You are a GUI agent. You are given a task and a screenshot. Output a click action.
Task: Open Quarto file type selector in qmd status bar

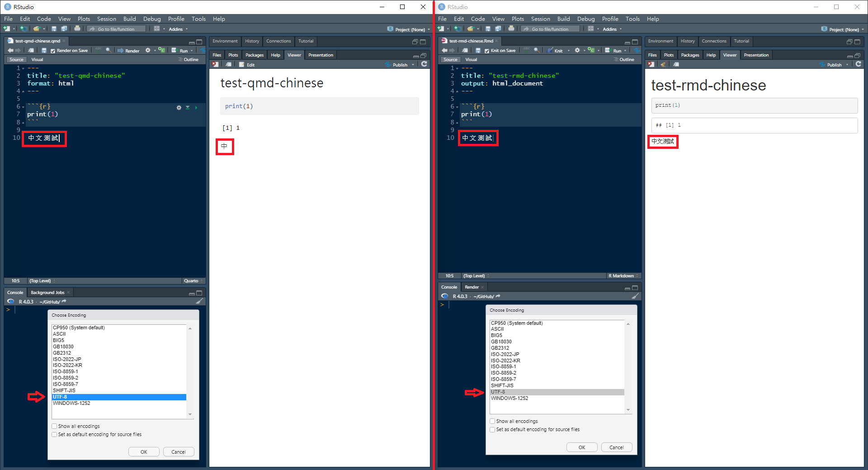pyautogui.click(x=193, y=281)
